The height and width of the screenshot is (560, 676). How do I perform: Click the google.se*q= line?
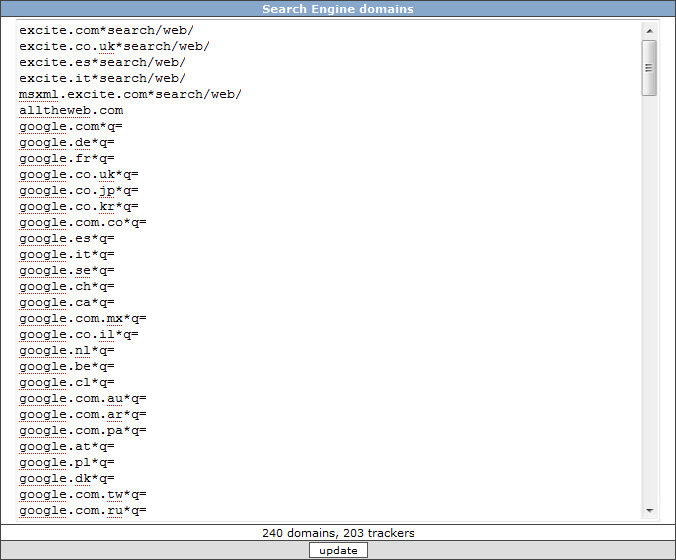pos(67,270)
